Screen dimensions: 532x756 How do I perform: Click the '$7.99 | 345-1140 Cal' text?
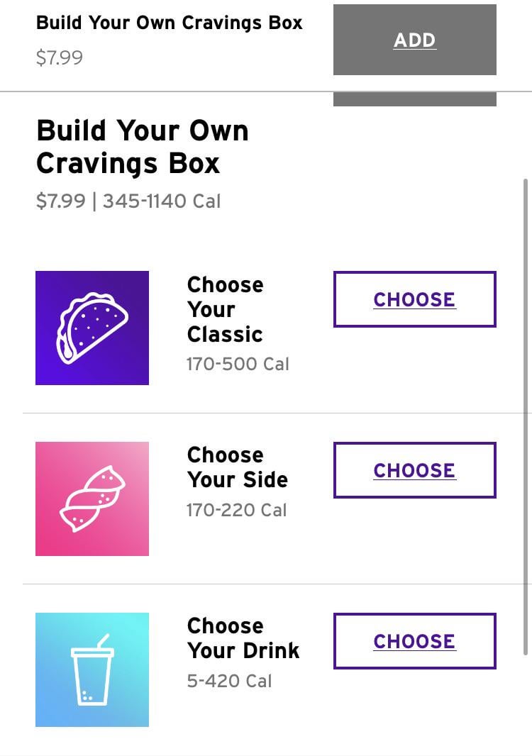point(128,201)
